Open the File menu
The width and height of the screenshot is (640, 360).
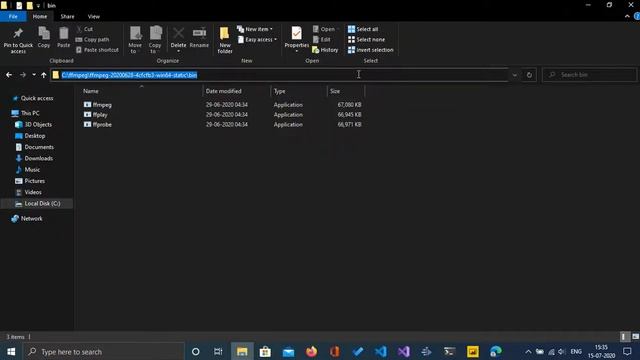click(x=13, y=16)
